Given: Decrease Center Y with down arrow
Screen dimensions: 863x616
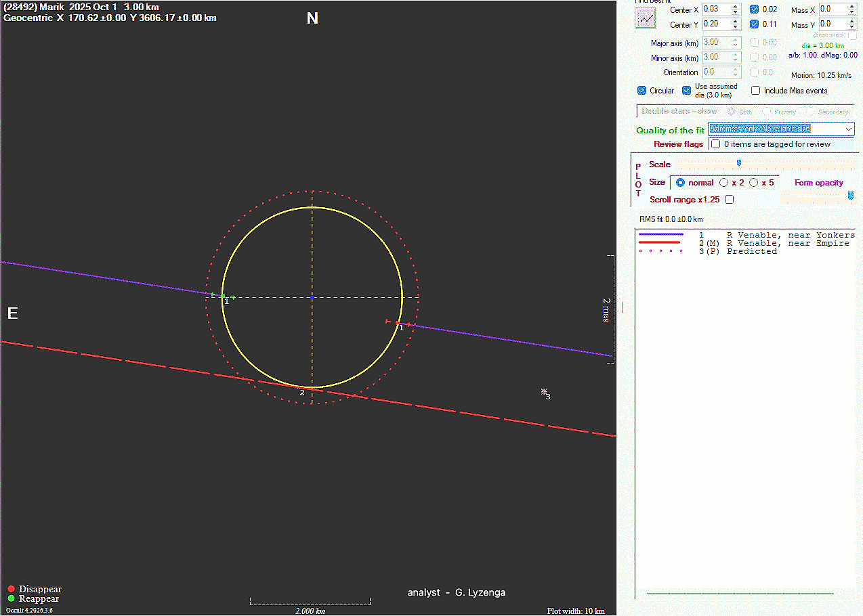Looking at the screenshot, I should point(736,27).
